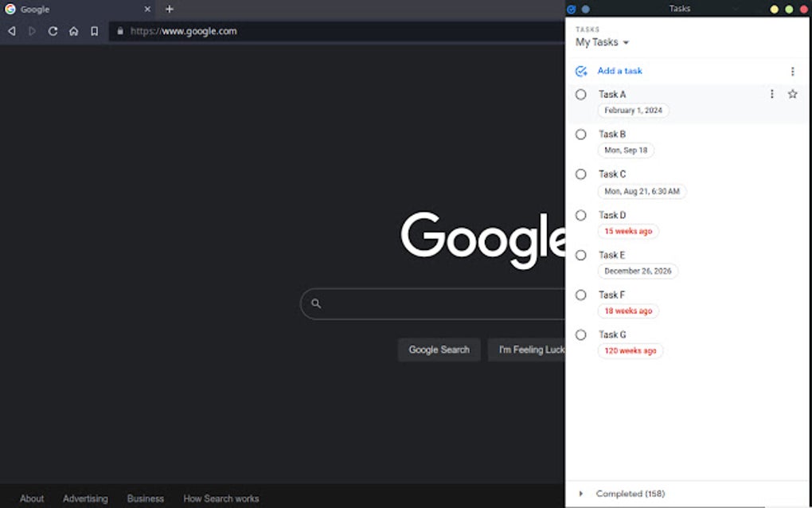This screenshot has height=508, width=812.
Task: Click the Google Search button
Action: (x=439, y=350)
